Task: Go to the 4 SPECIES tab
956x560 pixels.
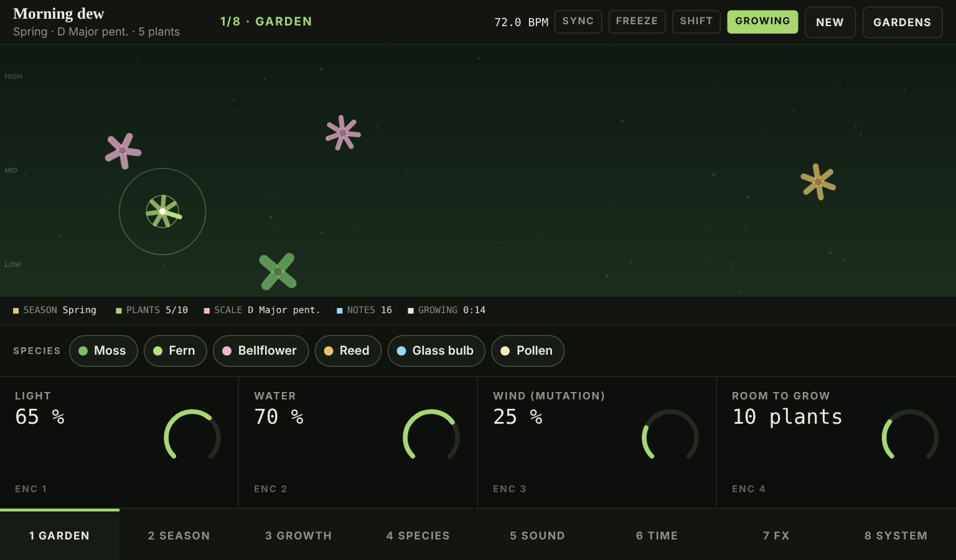Action: (x=418, y=535)
